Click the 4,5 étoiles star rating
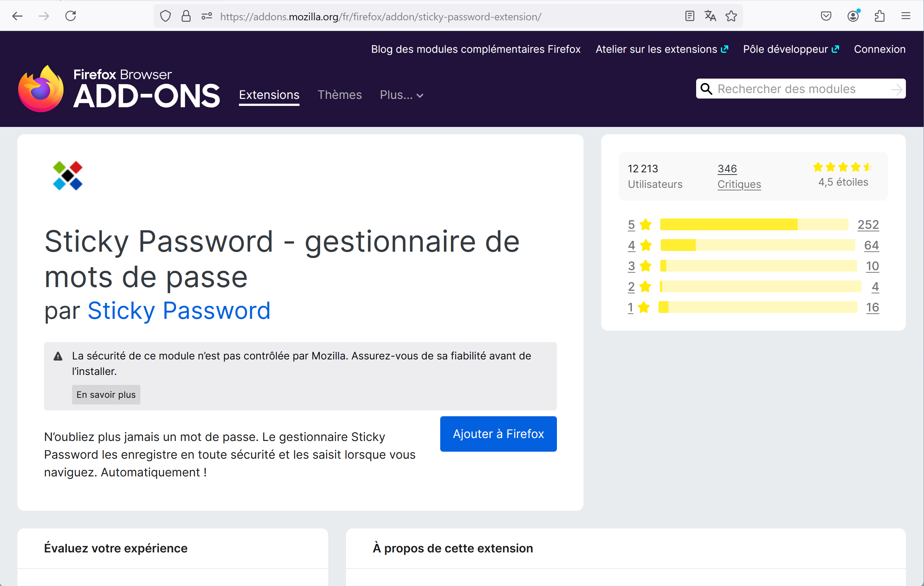This screenshot has width=924, height=586. [843, 175]
